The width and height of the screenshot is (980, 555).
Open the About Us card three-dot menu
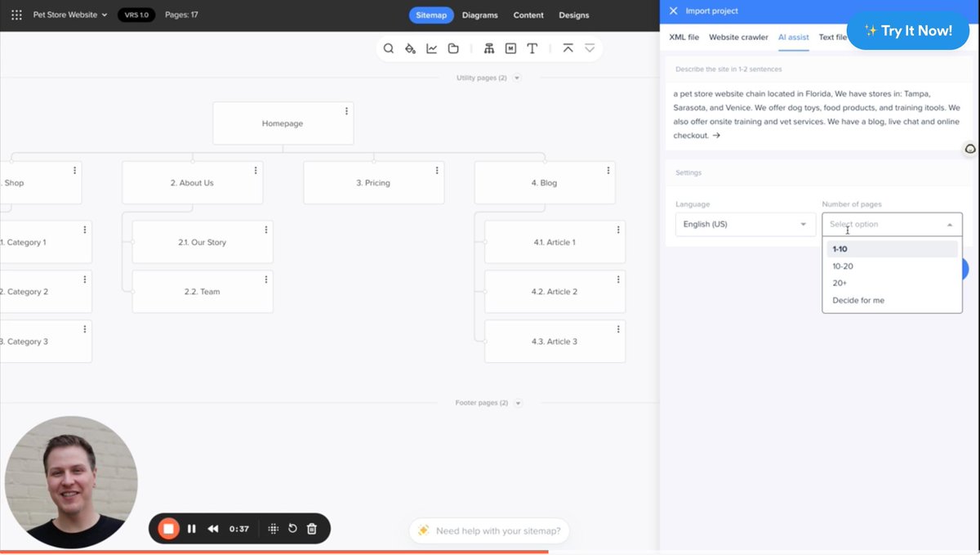[x=256, y=171]
